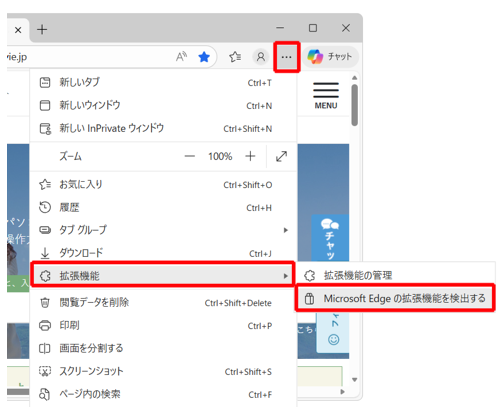Image resolution: width=500 pixels, height=407 pixels.
Task: Click the smiley face icon on the side widget
Action: tap(333, 340)
